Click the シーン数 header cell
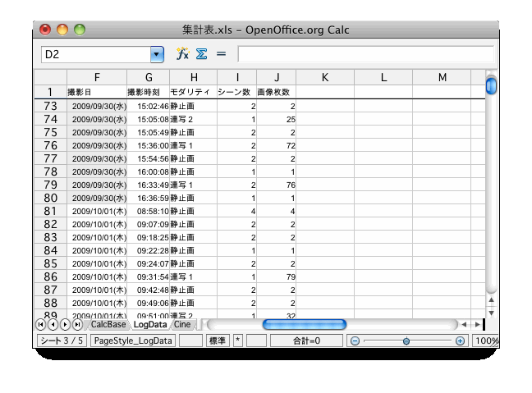Screen dimensions: 532x393 [x=236, y=92]
